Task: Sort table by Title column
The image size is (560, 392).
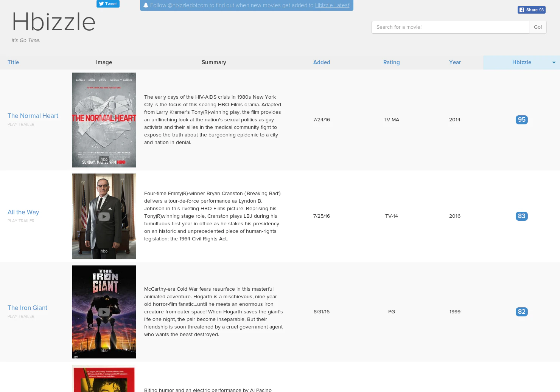Action: point(13,62)
